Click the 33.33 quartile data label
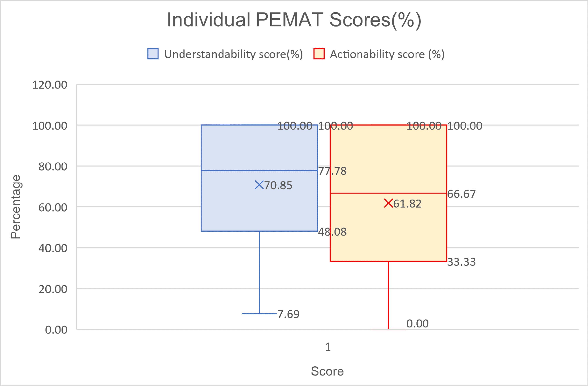Screen dimensions: 588x386 point(461,262)
